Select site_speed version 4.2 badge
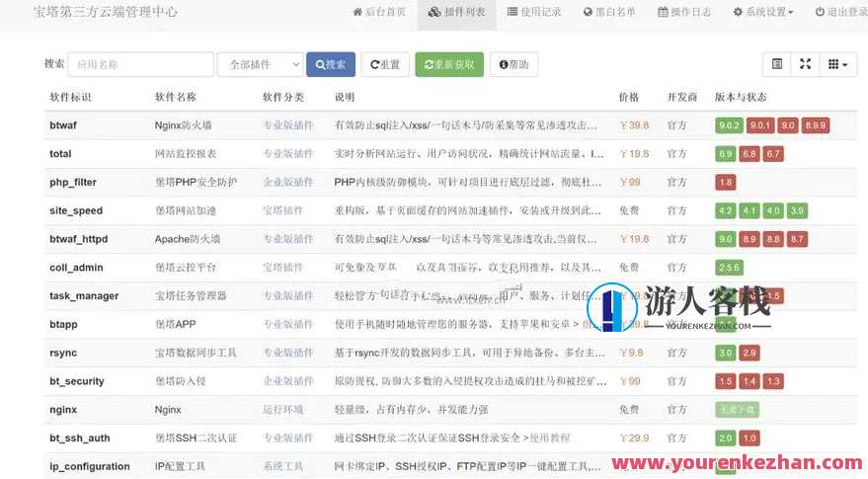This screenshot has height=479, width=868. (x=725, y=210)
